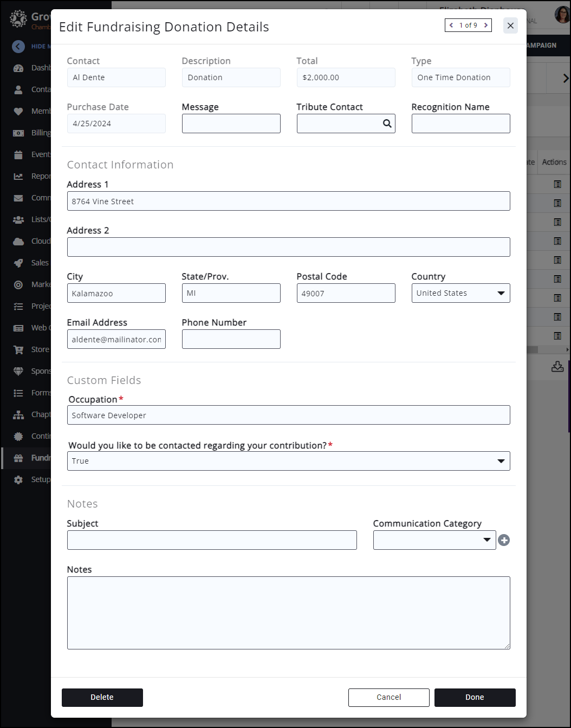Click the Cancel button
Screen dimensions: 571x728
click(x=388, y=698)
